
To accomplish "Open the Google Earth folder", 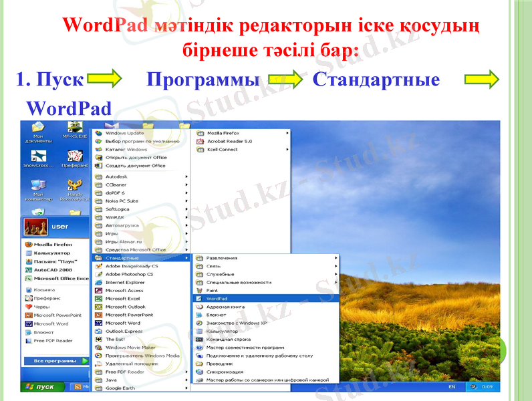I will (x=141, y=388).
